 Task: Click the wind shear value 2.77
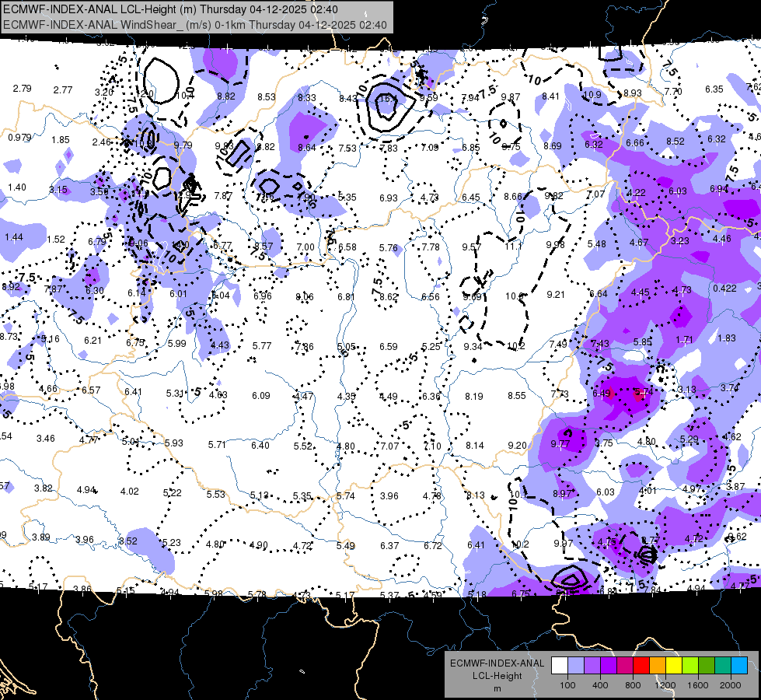click(x=63, y=90)
